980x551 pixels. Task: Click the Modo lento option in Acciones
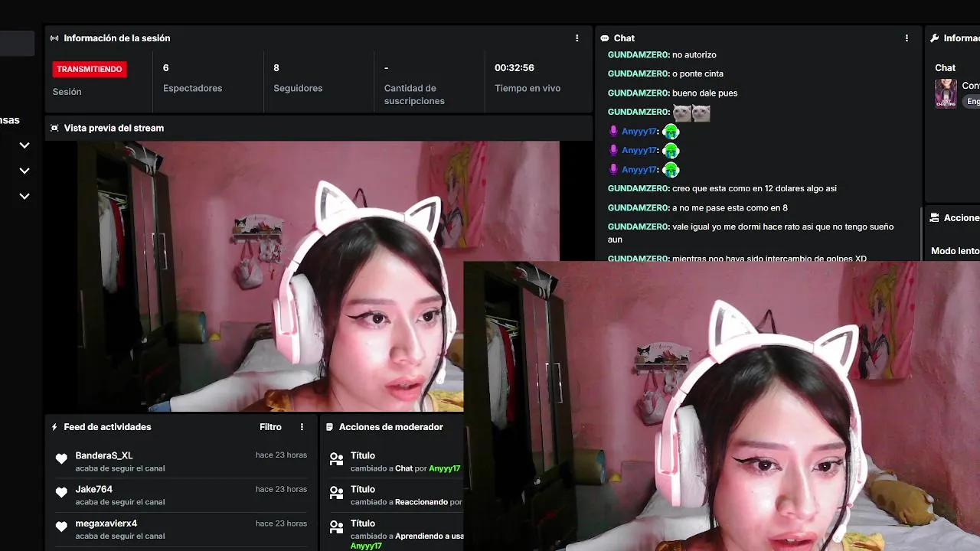tap(955, 251)
